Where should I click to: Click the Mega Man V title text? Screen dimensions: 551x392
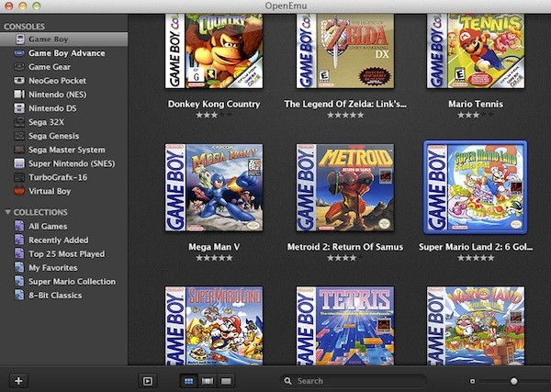pyautogui.click(x=214, y=247)
